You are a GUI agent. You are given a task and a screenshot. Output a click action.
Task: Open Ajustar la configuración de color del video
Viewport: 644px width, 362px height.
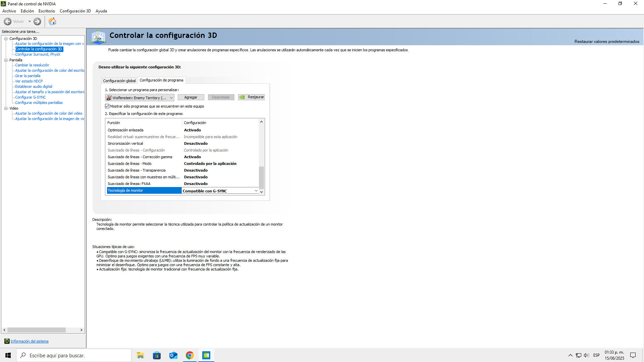pos(49,113)
